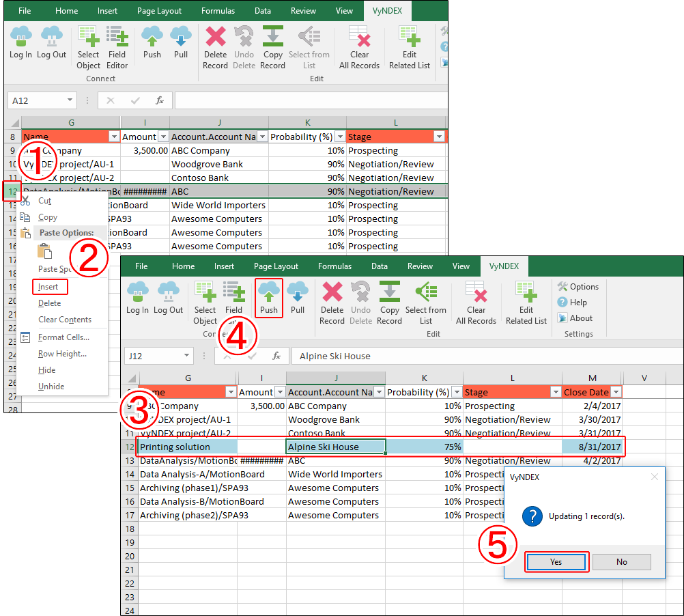684x616 pixels.
Task: Click Clear All Records in the back window
Action: point(360,48)
